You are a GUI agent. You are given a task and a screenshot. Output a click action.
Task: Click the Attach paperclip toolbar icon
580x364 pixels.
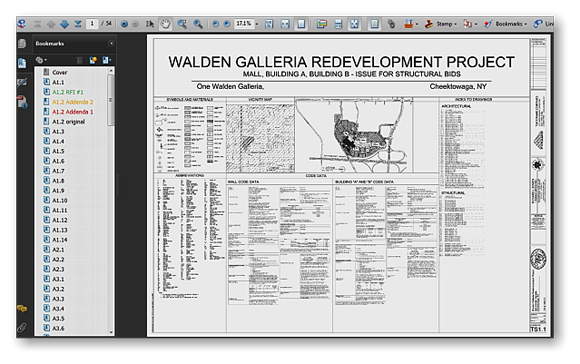pyautogui.click(x=391, y=24)
